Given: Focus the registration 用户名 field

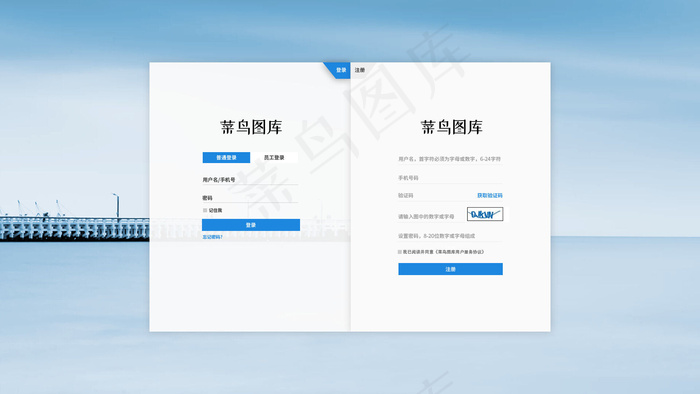Looking at the screenshot, I should click(x=450, y=159).
